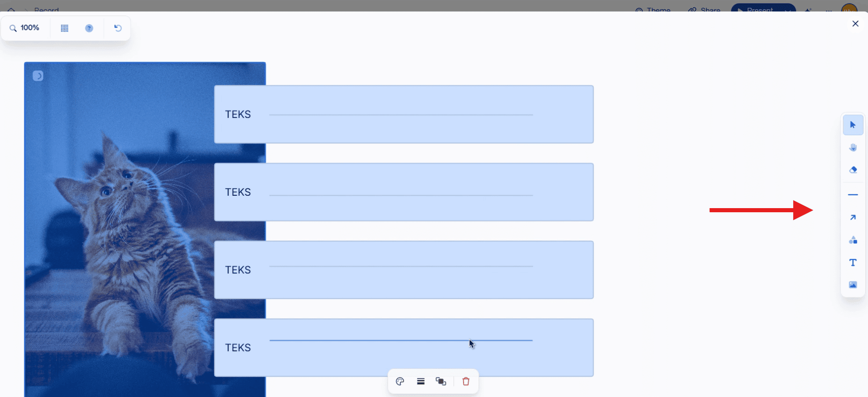The height and width of the screenshot is (397, 868).
Task: Open the Theme menu
Action: [x=653, y=10]
